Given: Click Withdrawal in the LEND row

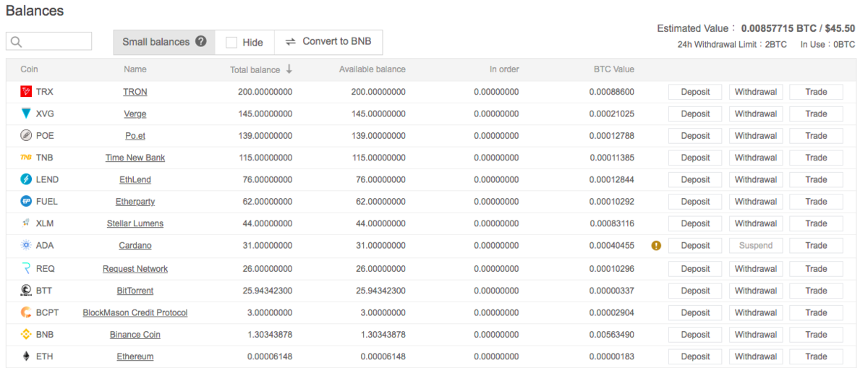Looking at the screenshot, I should click(x=756, y=179).
